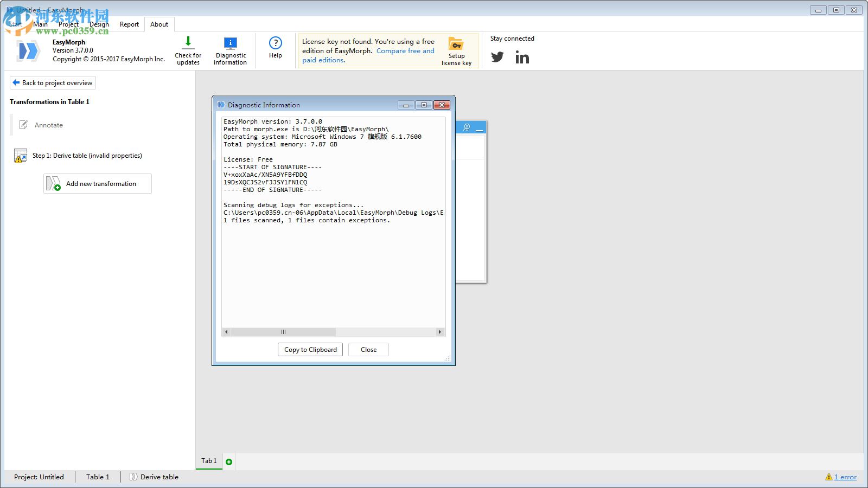868x488 pixels.
Task: Click the Derive table label in status bar
Action: pyautogui.click(x=159, y=477)
